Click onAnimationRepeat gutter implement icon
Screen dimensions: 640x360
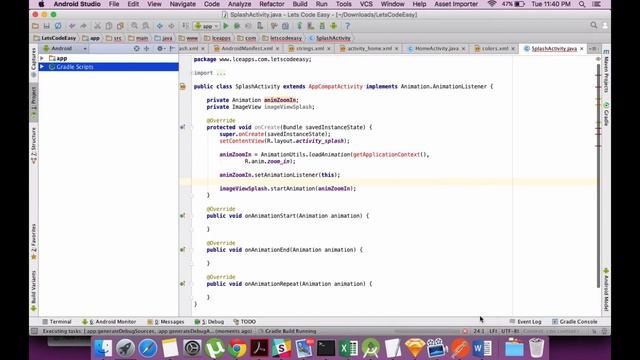point(182,283)
